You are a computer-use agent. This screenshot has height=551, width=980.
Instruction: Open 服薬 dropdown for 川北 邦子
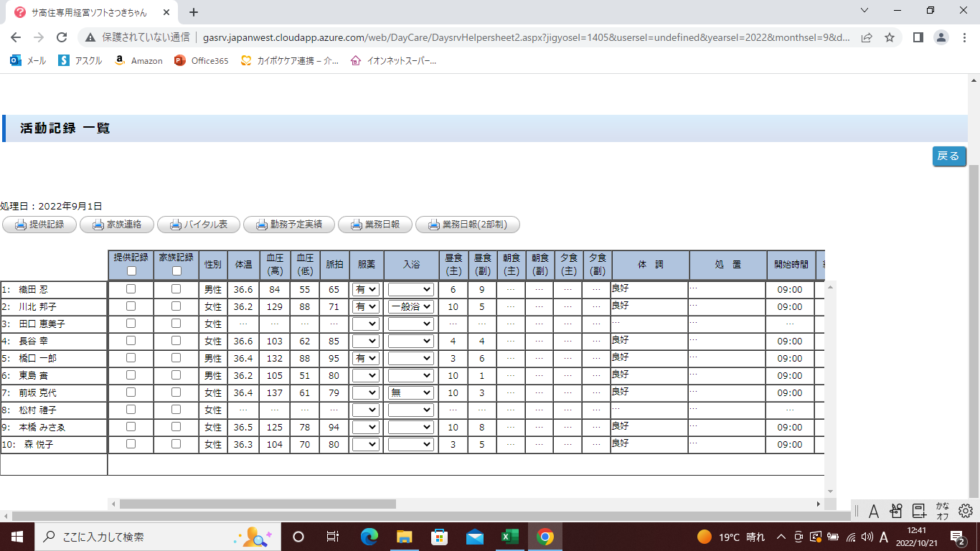(365, 306)
